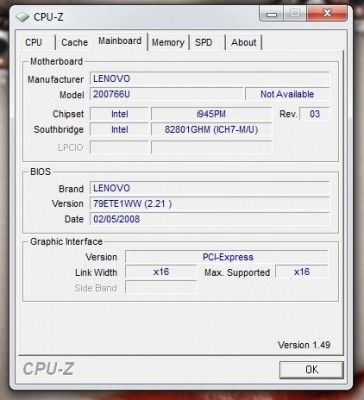Click the empty LPCIO vendor field
Screen dimensions: 364x400
pyautogui.click(x=119, y=147)
